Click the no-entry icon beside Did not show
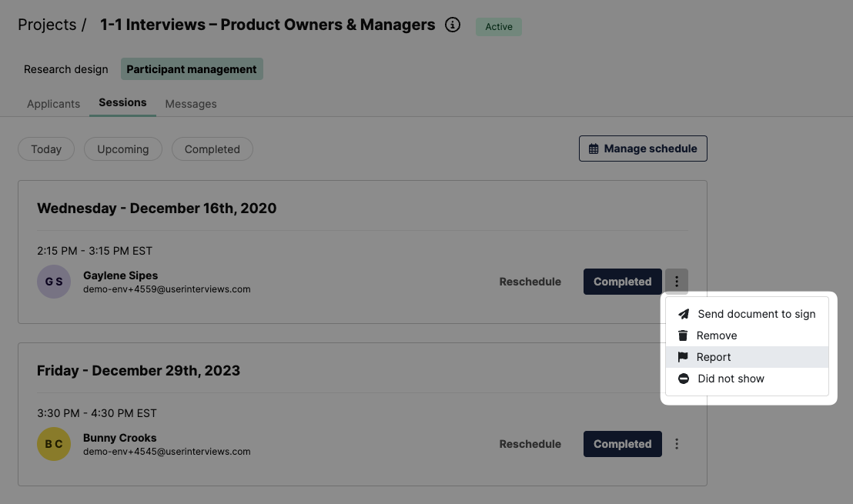This screenshot has height=504, width=853. pyautogui.click(x=683, y=378)
